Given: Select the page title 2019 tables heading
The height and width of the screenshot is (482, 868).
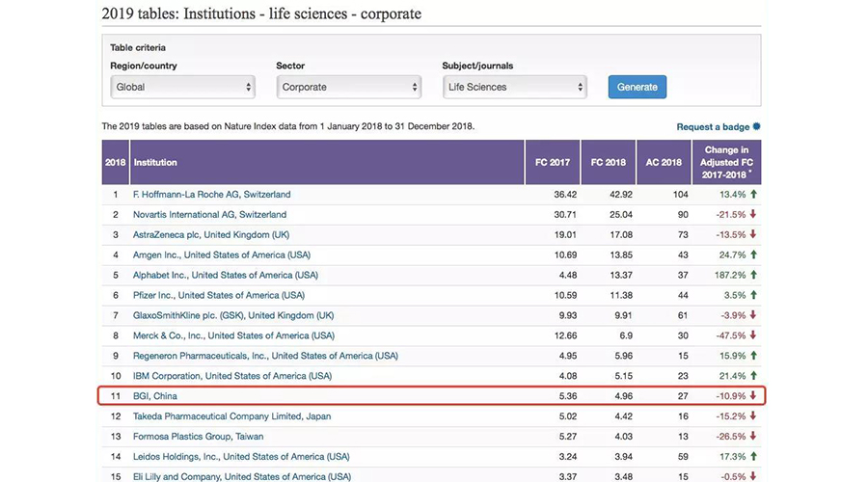Looking at the screenshot, I should [261, 13].
